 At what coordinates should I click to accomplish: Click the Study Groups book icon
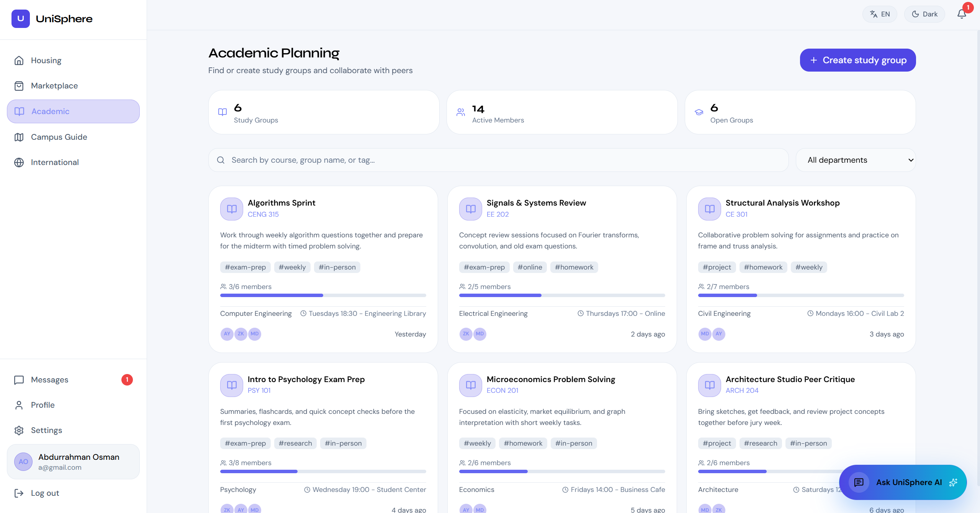223,112
